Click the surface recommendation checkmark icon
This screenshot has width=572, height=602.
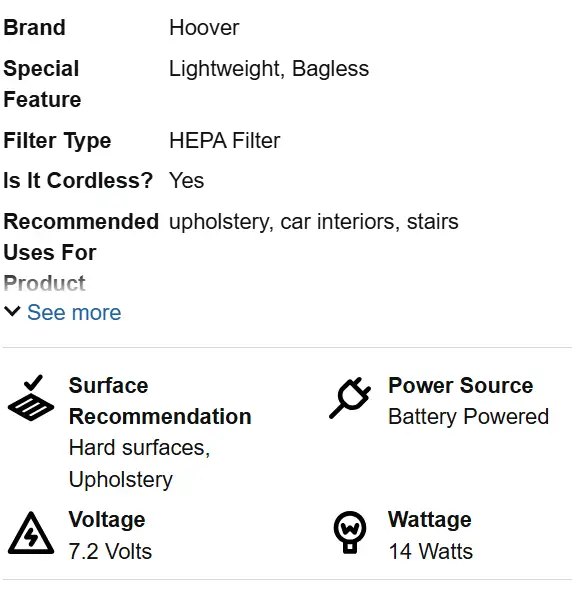tap(31, 398)
